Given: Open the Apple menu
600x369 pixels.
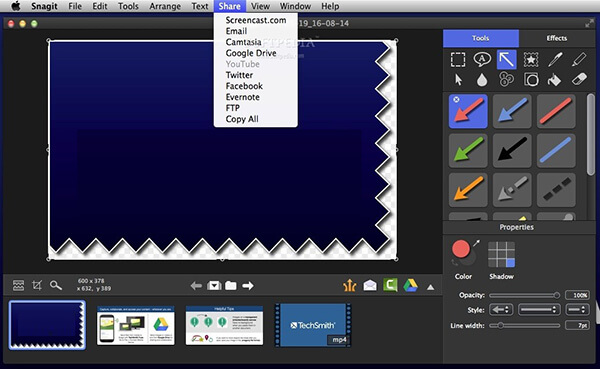Looking at the screenshot, I should [x=16, y=6].
